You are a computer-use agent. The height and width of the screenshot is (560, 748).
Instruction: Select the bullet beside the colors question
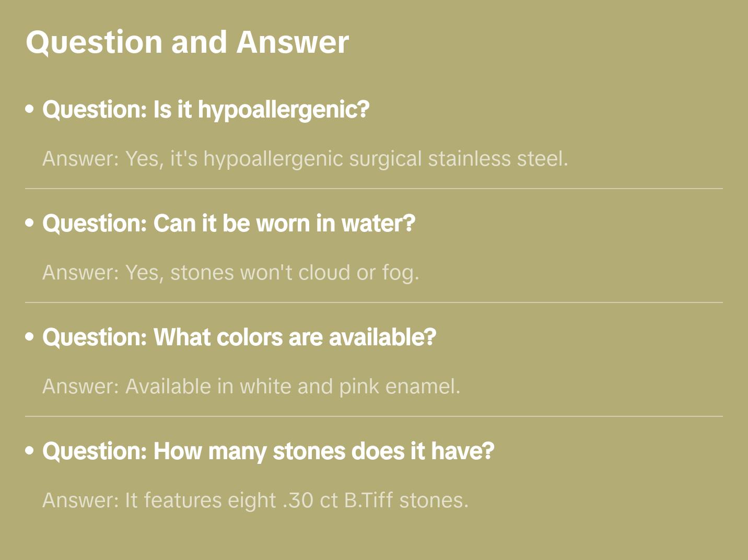pyautogui.click(x=30, y=337)
